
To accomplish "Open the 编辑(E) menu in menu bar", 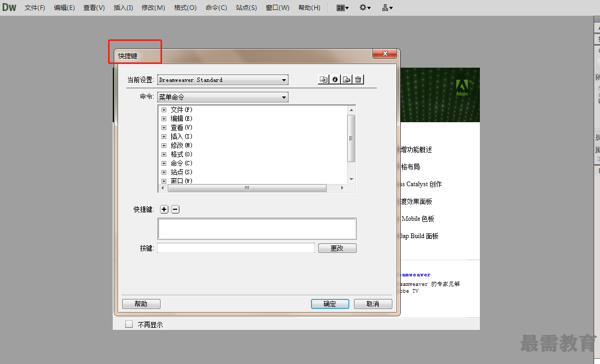I will tap(65, 8).
